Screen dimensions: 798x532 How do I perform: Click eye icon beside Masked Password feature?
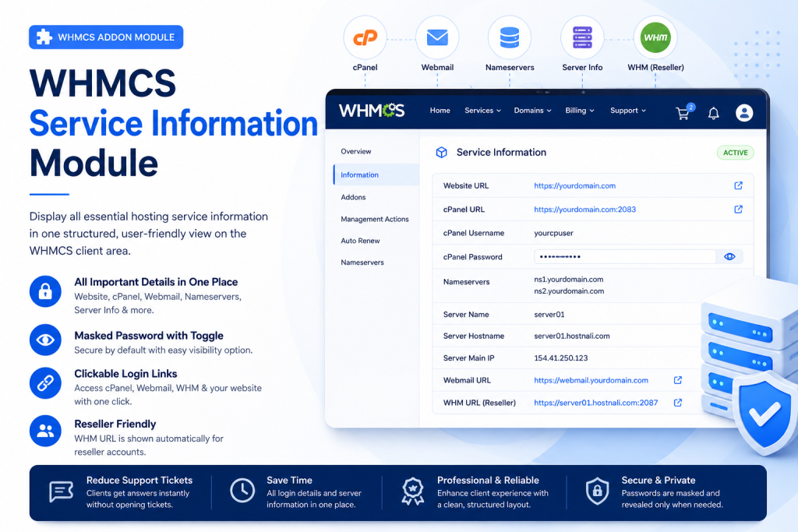(45, 340)
